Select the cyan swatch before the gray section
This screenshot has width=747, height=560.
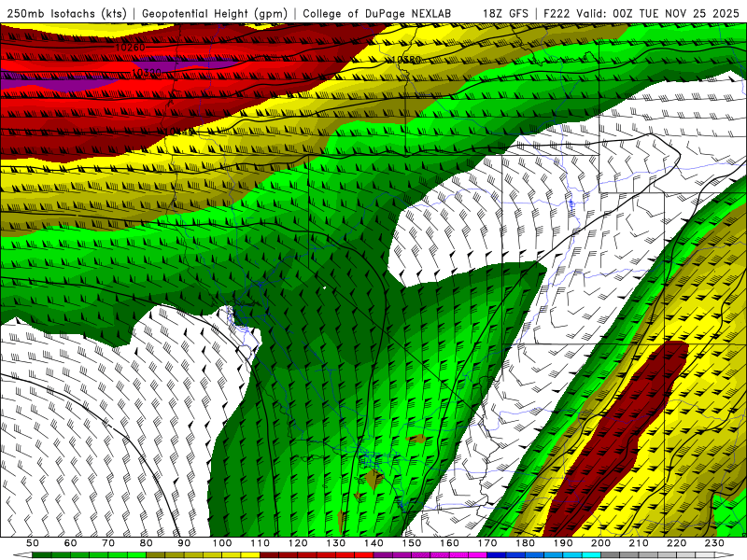[x=591, y=555]
